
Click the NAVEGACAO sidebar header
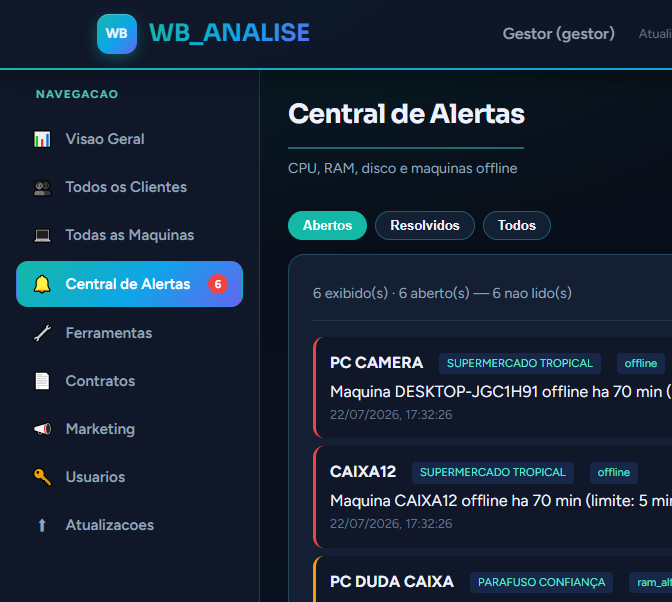(77, 94)
